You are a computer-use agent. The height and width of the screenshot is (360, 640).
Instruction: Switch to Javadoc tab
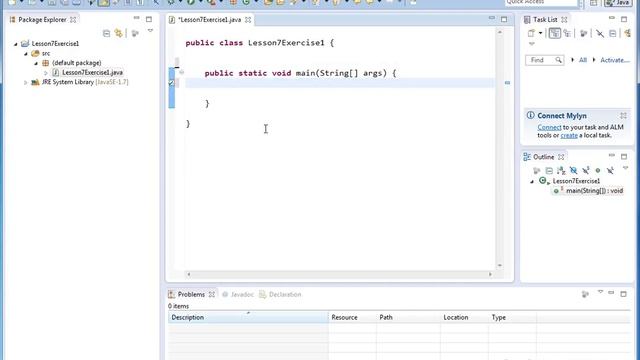tap(242, 294)
